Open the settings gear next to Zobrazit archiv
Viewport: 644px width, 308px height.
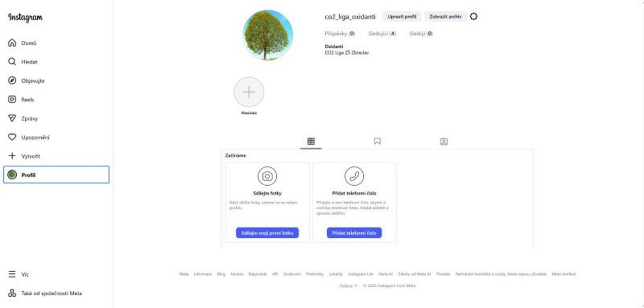[x=473, y=17]
